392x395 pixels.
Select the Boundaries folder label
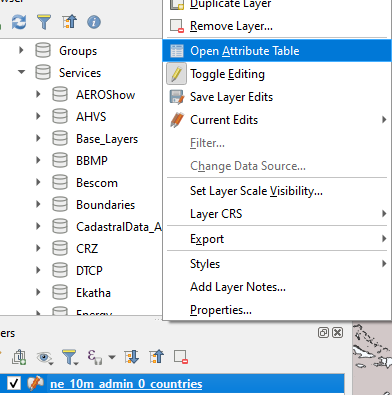pyautogui.click(x=106, y=205)
